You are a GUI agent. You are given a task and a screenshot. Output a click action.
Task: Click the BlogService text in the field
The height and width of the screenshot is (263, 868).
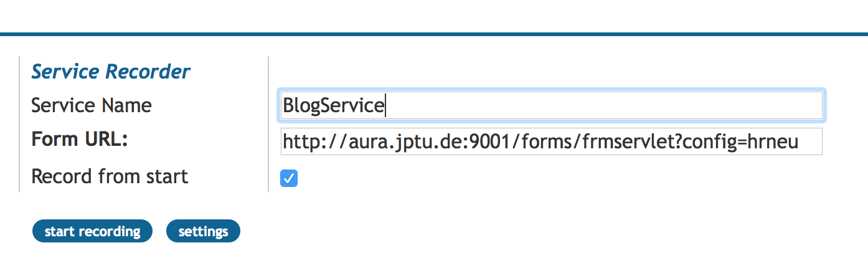click(x=333, y=105)
